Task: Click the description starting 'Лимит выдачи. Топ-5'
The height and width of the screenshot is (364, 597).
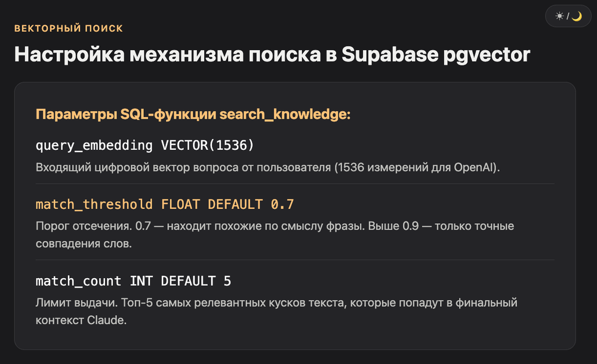Action: tap(276, 311)
